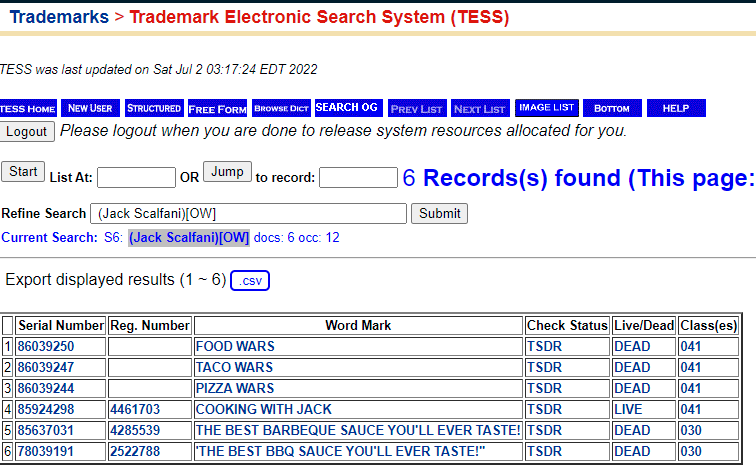Jump to the page Bottom button
The height and width of the screenshot is (471, 756).
pyautogui.click(x=612, y=108)
